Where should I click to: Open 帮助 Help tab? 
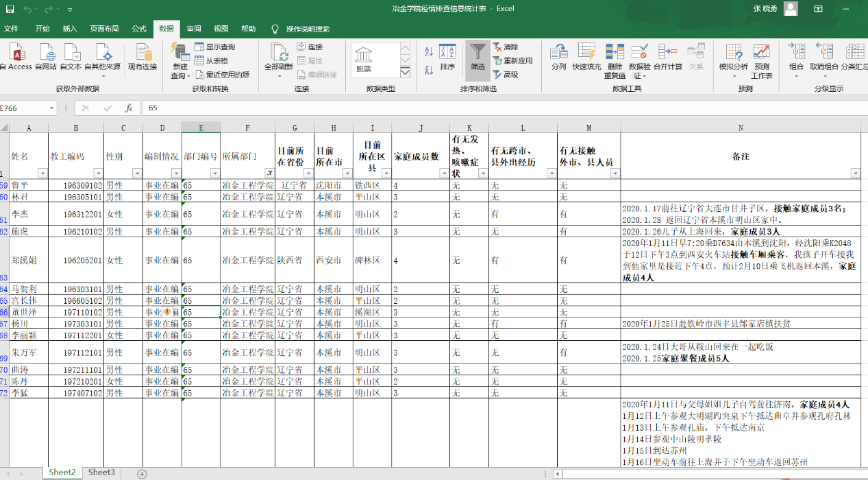pos(248,29)
